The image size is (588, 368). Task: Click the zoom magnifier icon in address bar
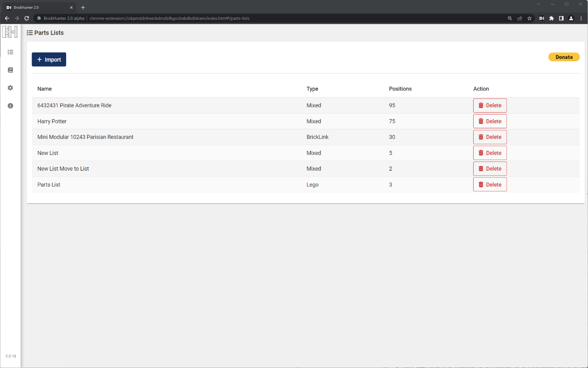(x=510, y=18)
